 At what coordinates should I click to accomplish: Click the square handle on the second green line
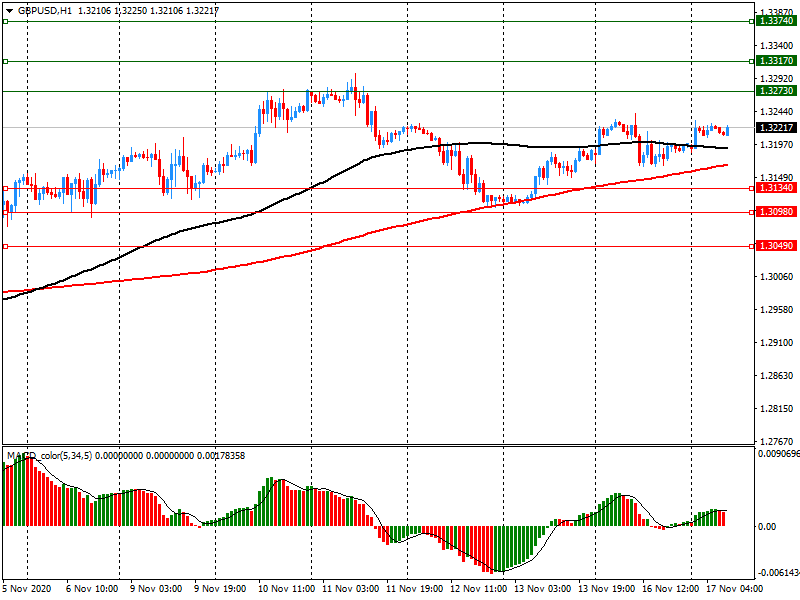coord(5,61)
